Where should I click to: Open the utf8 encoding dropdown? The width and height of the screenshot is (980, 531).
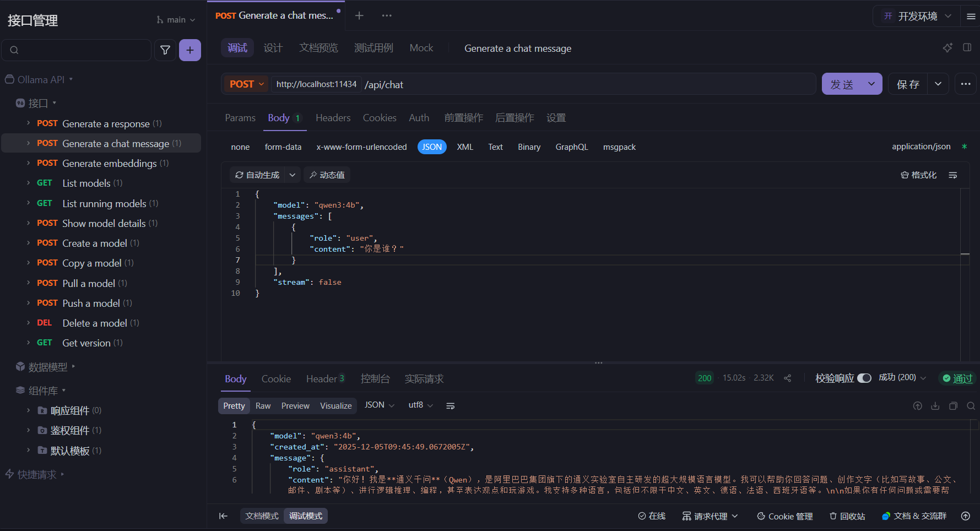click(x=421, y=405)
